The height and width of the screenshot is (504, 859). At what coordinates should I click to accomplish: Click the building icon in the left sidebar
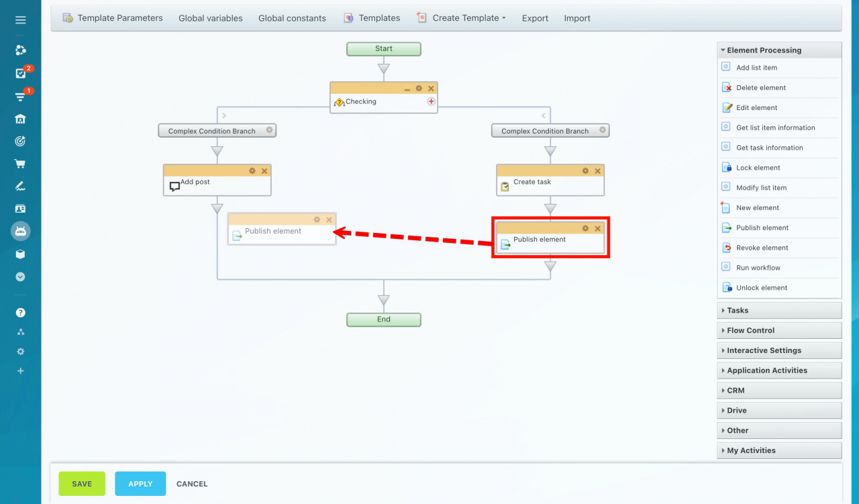(x=20, y=119)
